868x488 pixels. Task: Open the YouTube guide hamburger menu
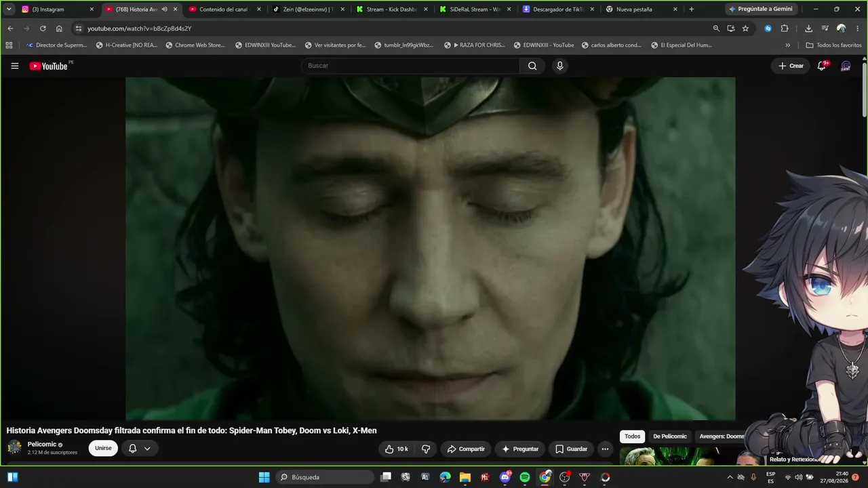click(x=15, y=66)
